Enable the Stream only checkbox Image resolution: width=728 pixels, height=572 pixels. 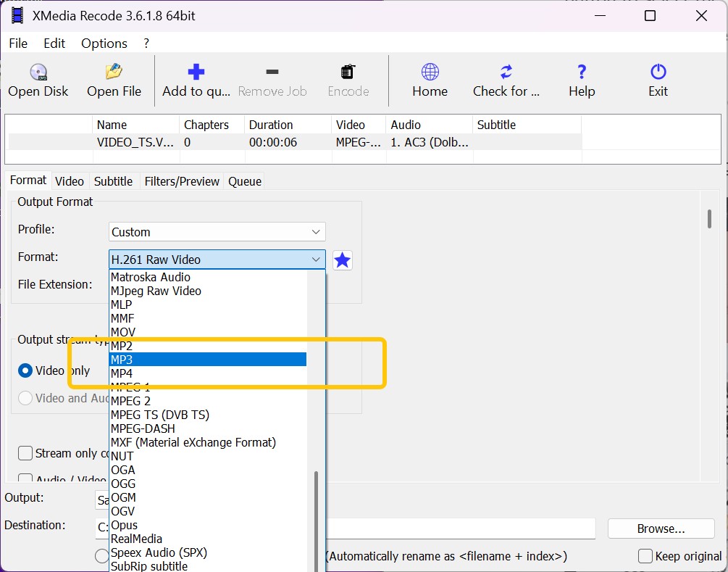coord(25,453)
